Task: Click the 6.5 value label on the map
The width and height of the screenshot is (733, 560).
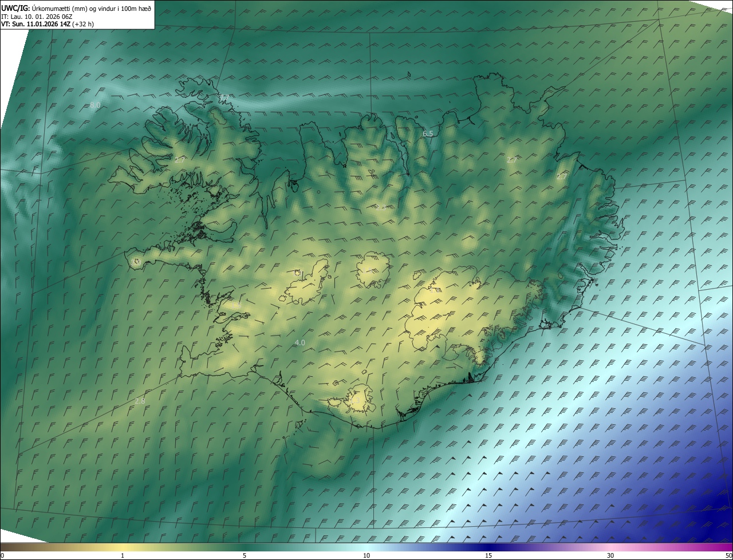Action: 428,133
